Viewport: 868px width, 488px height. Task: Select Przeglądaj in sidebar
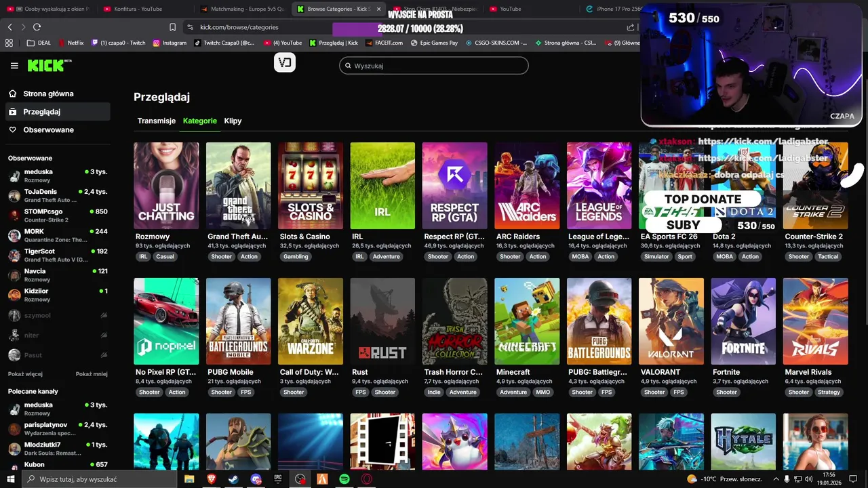[x=57, y=112]
